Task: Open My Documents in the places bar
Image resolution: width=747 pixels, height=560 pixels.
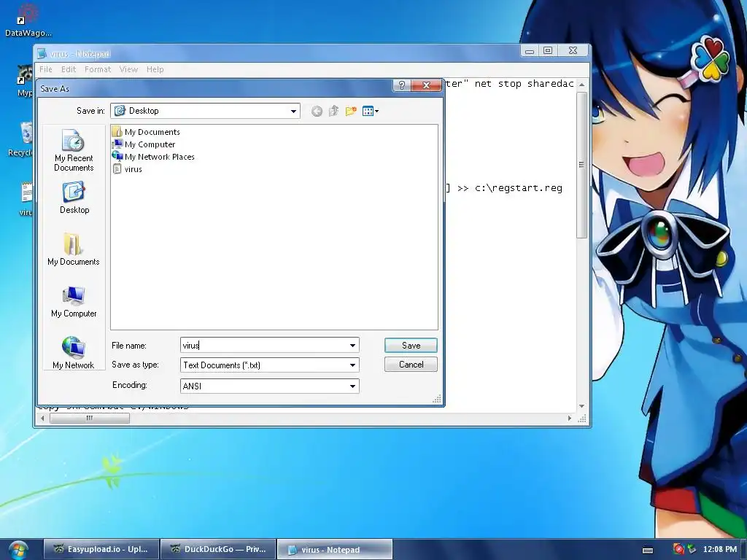Action: (x=74, y=249)
